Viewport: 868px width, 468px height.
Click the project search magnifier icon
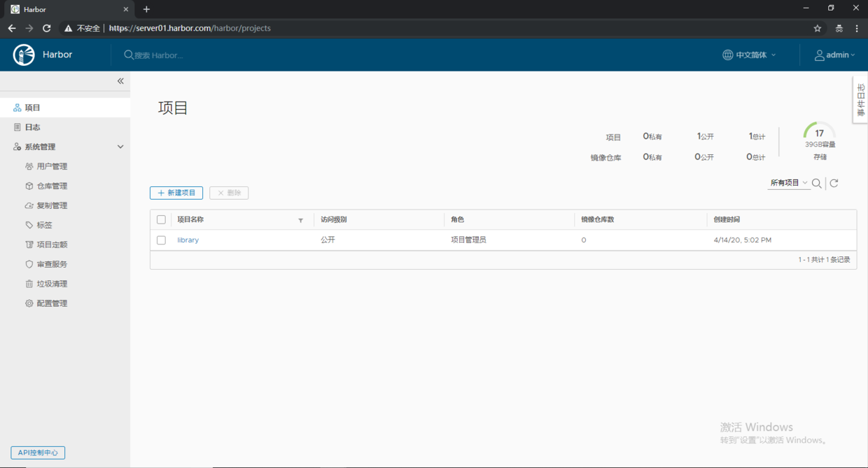[x=817, y=184]
